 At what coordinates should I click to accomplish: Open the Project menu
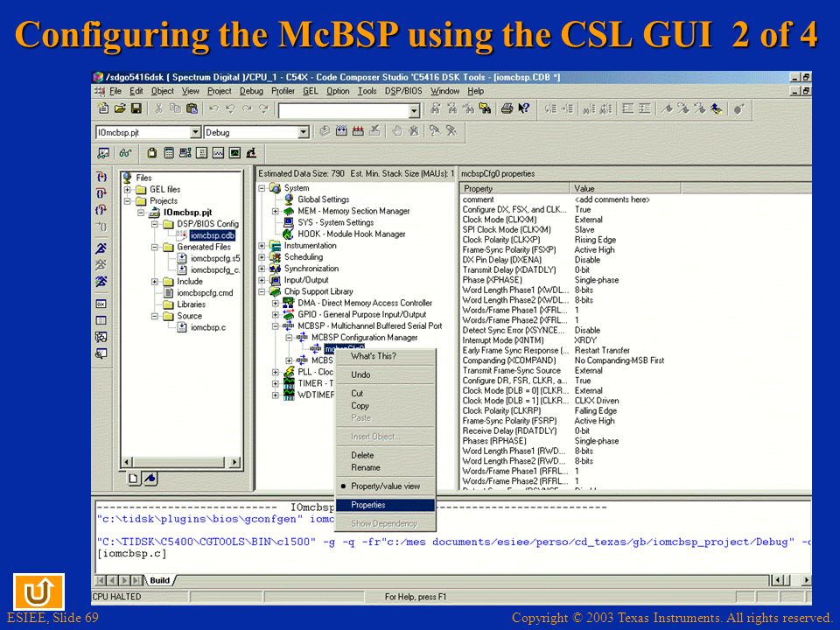pyautogui.click(x=219, y=91)
